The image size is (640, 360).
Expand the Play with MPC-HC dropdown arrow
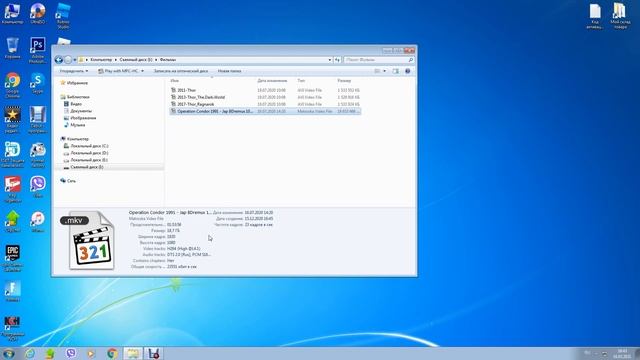click(x=142, y=71)
